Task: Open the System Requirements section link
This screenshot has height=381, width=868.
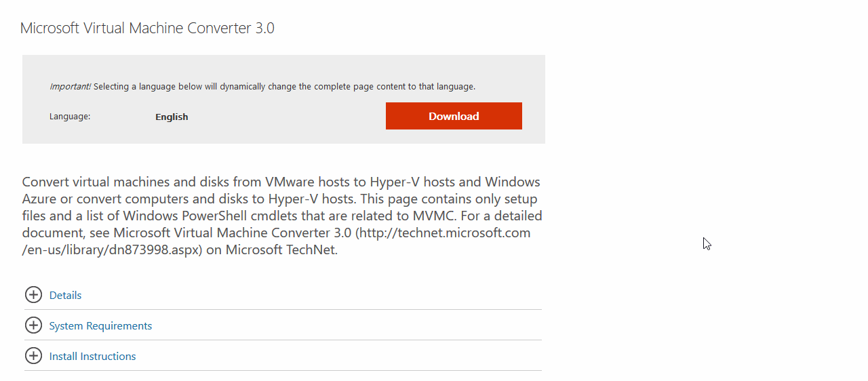Action: pyautogui.click(x=100, y=326)
